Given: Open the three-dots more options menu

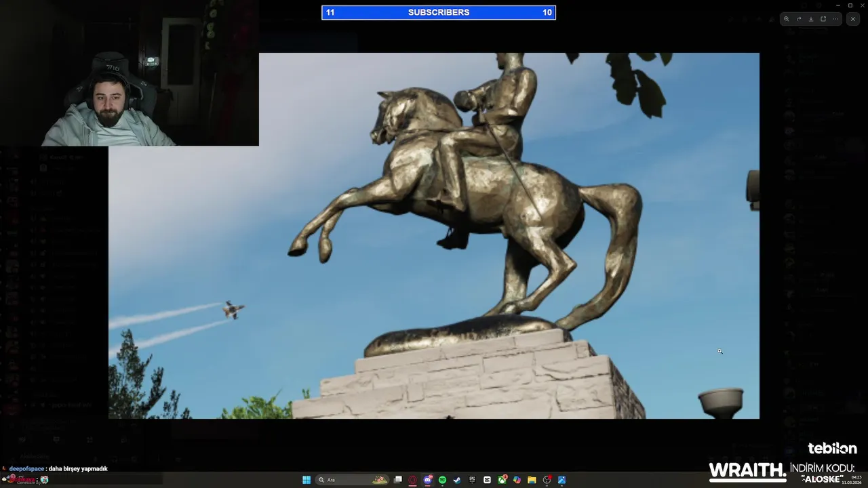Looking at the screenshot, I should 835,19.
